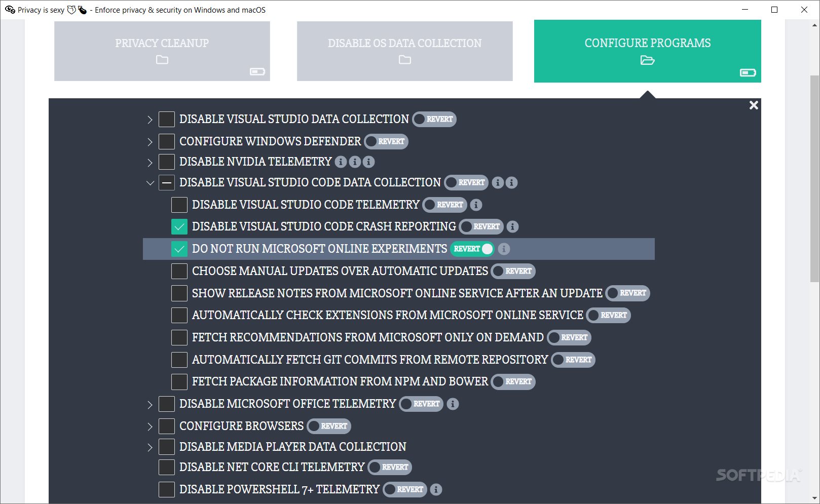Check Show Release Notes From Microsoft Online Service checkbox
The height and width of the screenshot is (504, 820).
coord(179,293)
